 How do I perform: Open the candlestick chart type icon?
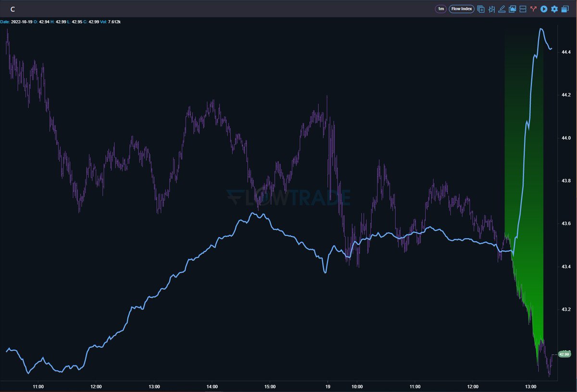(491, 9)
